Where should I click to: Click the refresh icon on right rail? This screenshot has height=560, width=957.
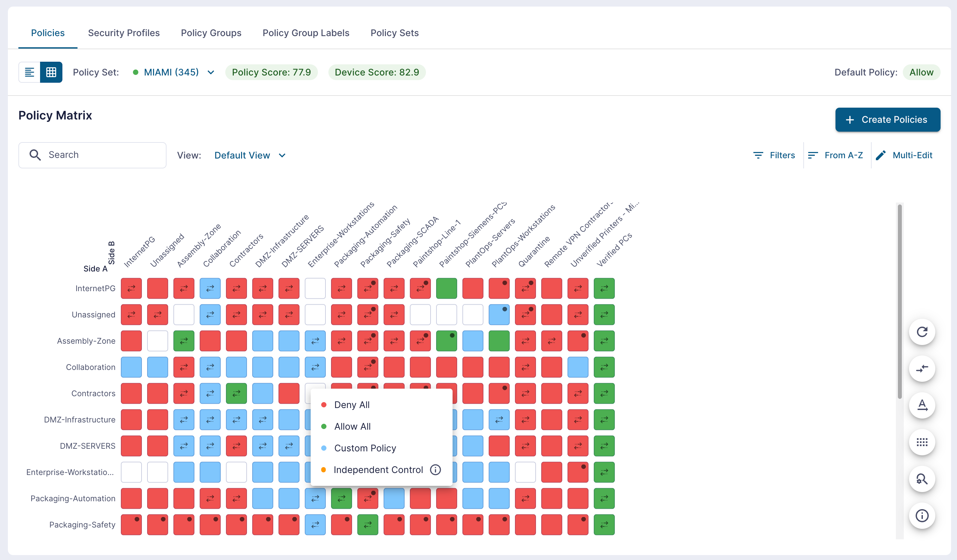pyautogui.click(x=922, y=332)
